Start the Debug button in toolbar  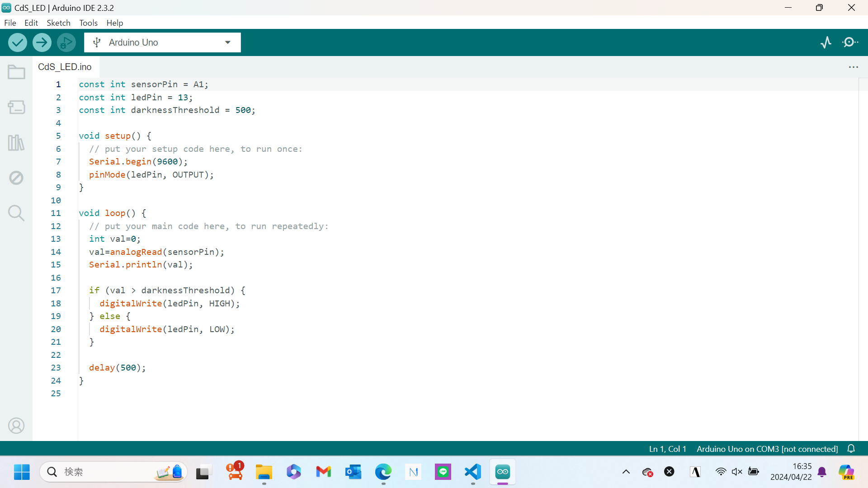[x=66, y=42]
